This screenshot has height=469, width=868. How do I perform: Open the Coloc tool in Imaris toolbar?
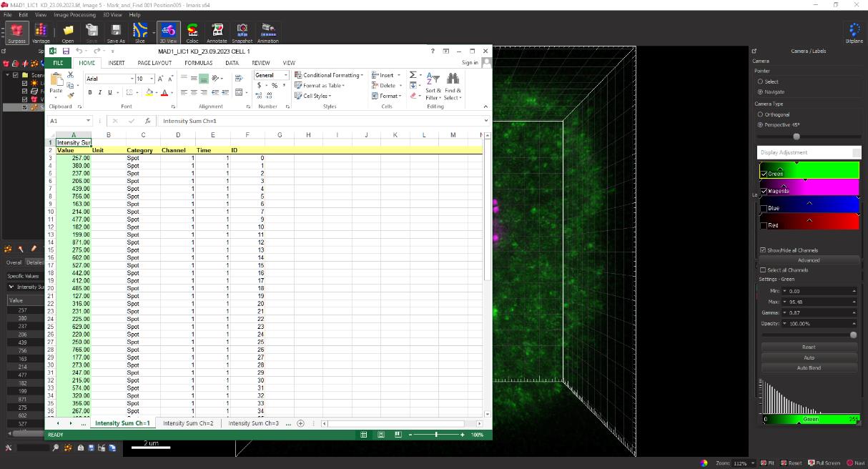pyautogui.click(x=192, y=32)
